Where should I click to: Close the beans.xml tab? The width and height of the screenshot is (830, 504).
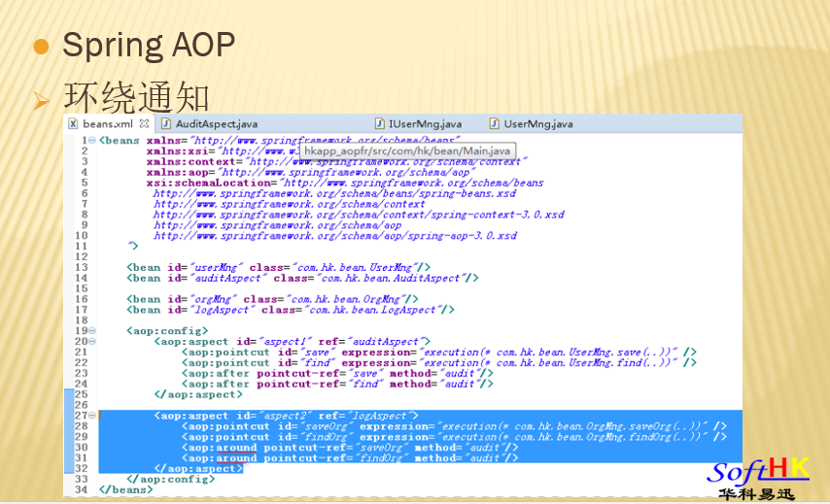(144, 123)
